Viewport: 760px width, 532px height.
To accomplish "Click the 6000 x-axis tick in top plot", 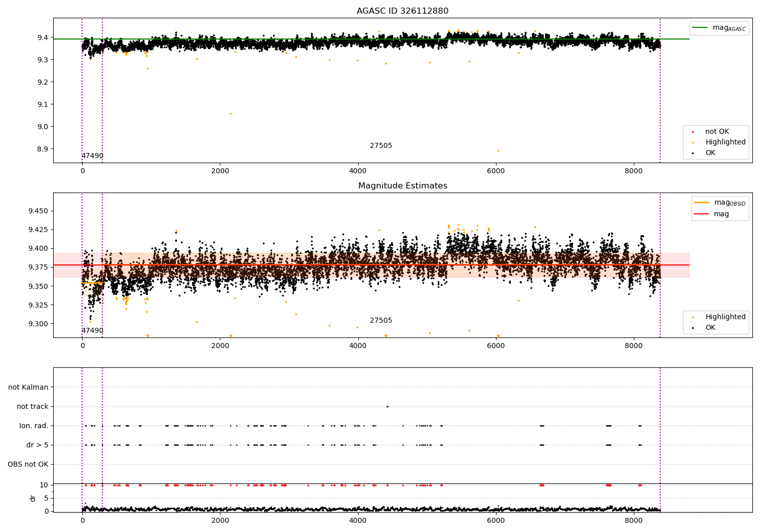I will [x=496, y=171].
